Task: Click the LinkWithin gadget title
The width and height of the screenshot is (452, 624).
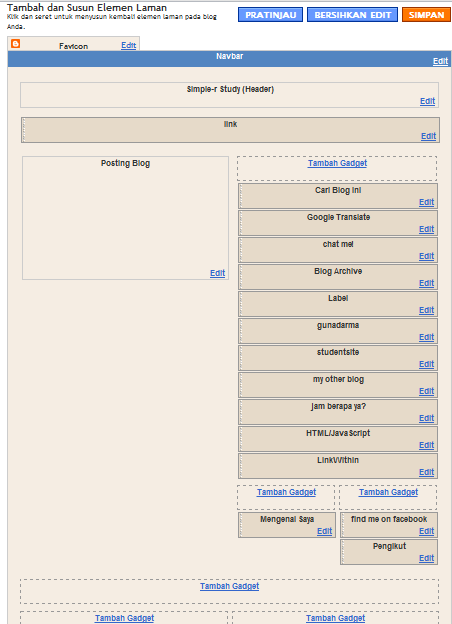Action: (x=338, y=460)
